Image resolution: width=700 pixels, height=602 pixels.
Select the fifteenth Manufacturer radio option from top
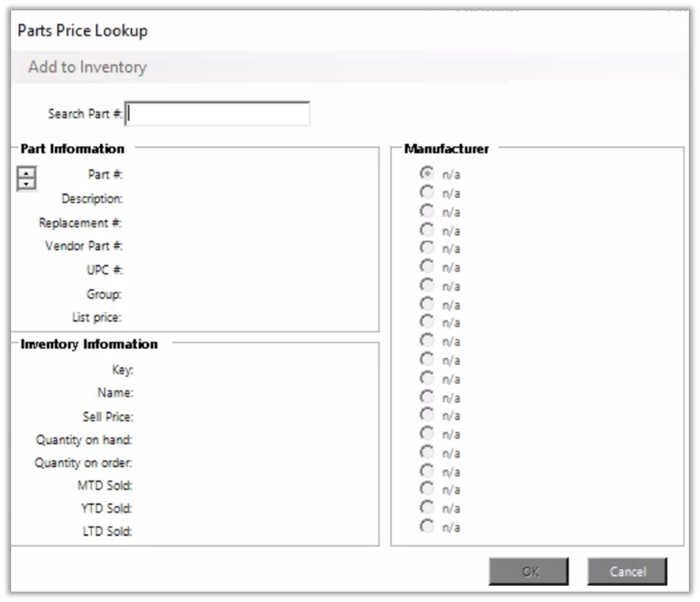[x=428, y=433]
